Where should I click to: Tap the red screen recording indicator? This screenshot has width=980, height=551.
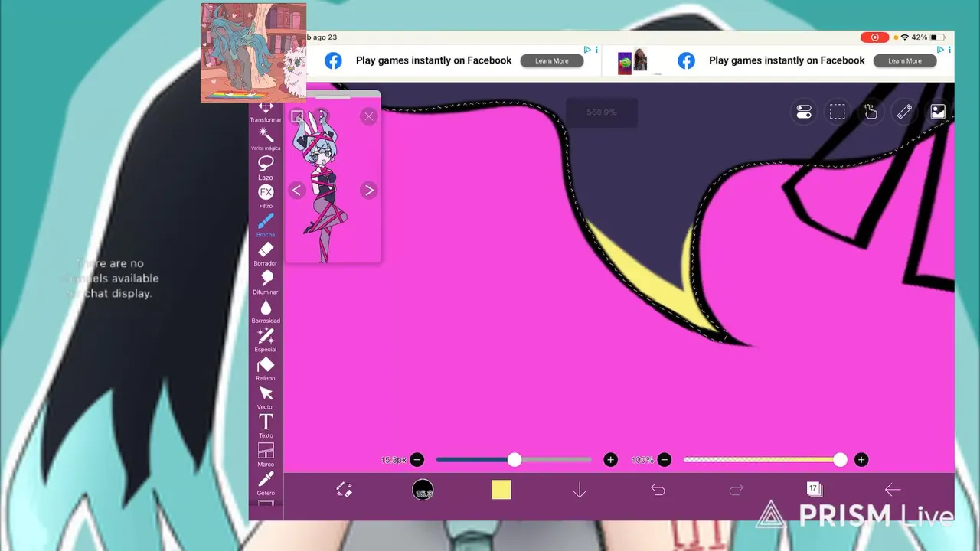pos(874,37)
